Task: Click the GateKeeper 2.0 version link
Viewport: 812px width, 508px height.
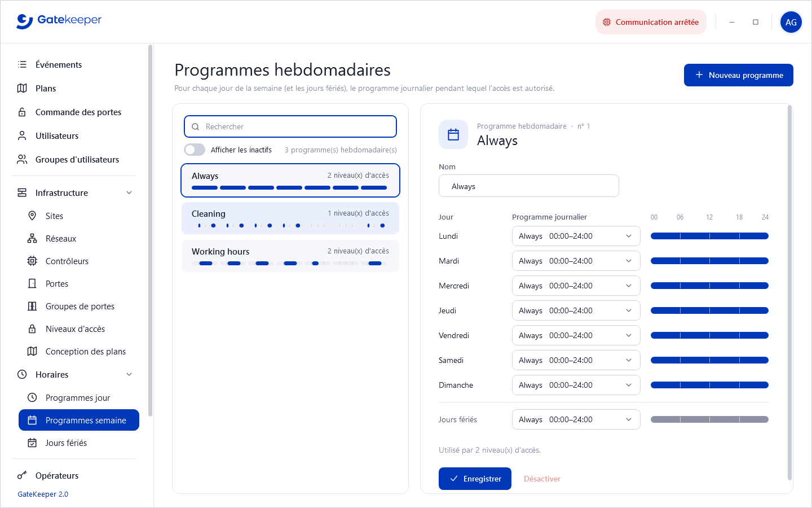Action: (43, 494)
